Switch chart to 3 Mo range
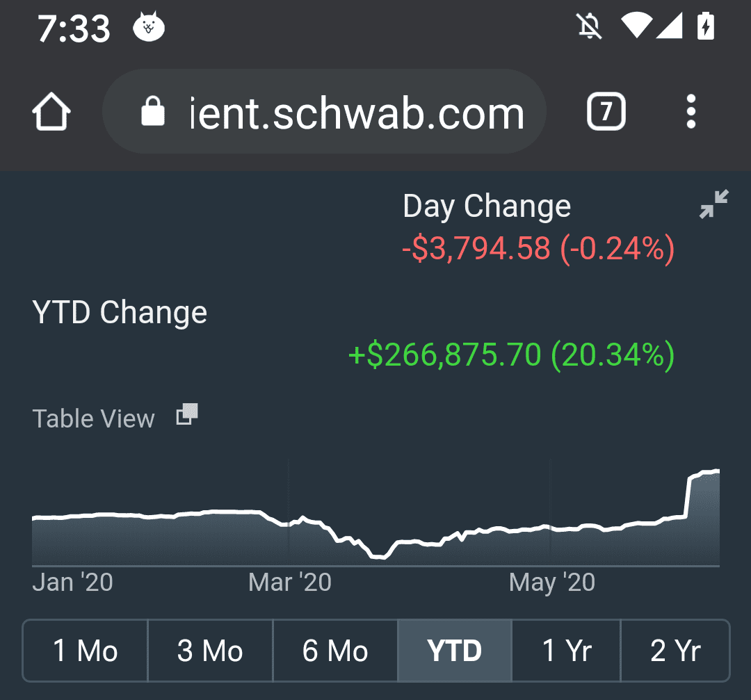This screenshot has height=700, width=751. pos(210,651)
